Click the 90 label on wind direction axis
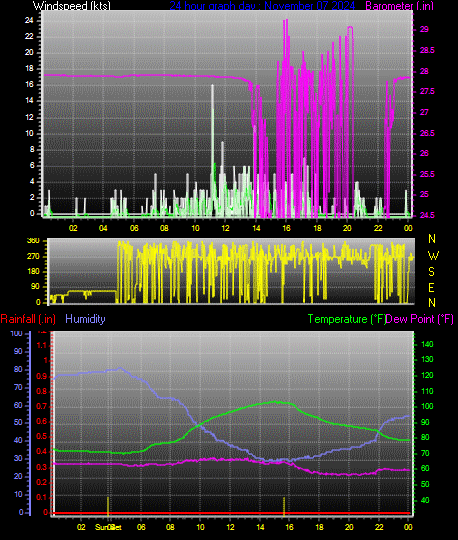The image size is (458, 540). (35, 287)
